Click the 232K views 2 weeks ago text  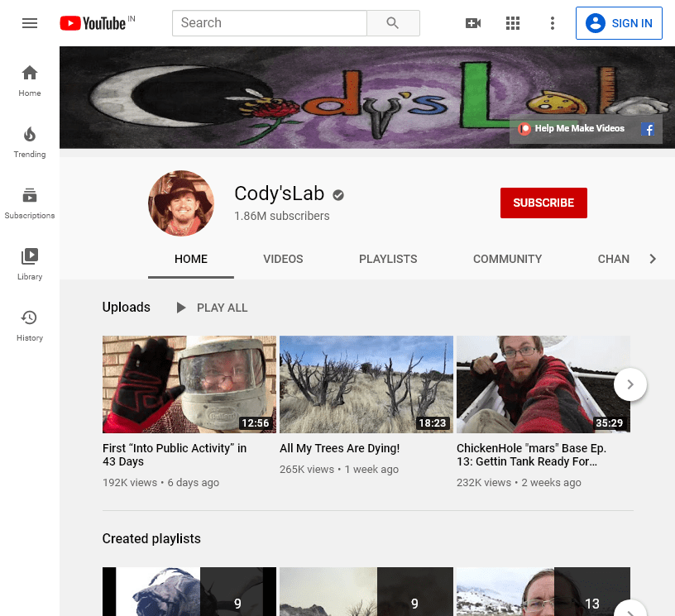(519, 483)
